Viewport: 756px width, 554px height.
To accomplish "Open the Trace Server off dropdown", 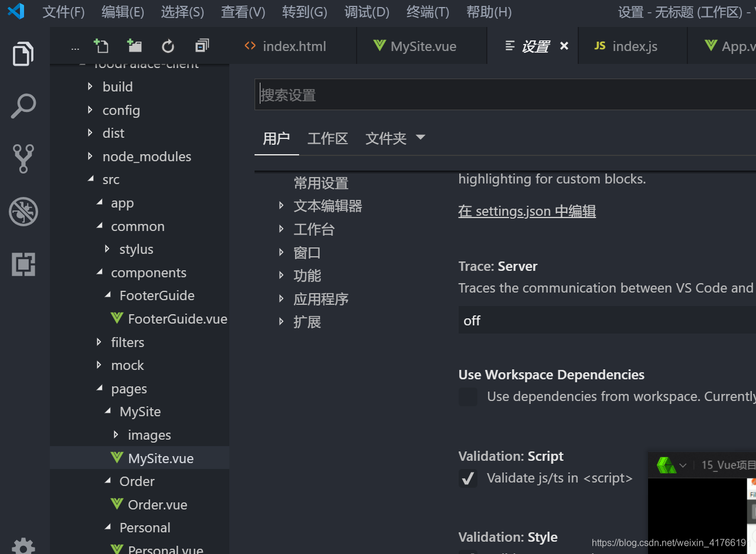I will click(607, 321).
